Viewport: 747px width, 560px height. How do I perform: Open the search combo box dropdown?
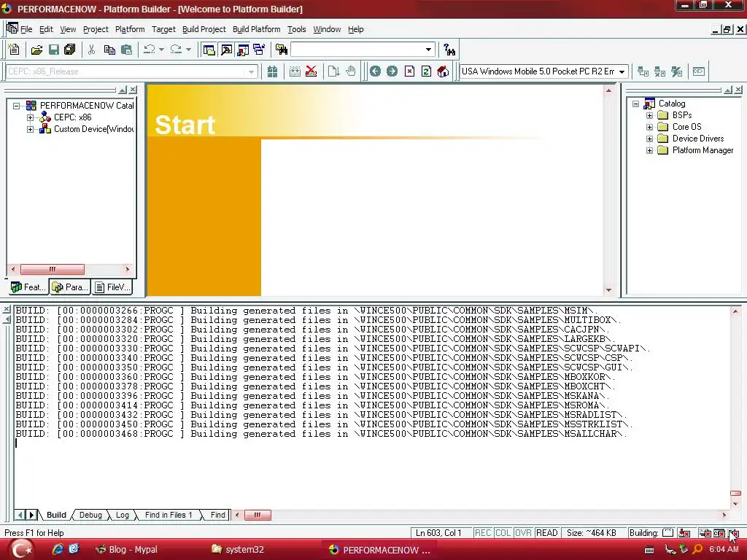(x=428, y=50)
